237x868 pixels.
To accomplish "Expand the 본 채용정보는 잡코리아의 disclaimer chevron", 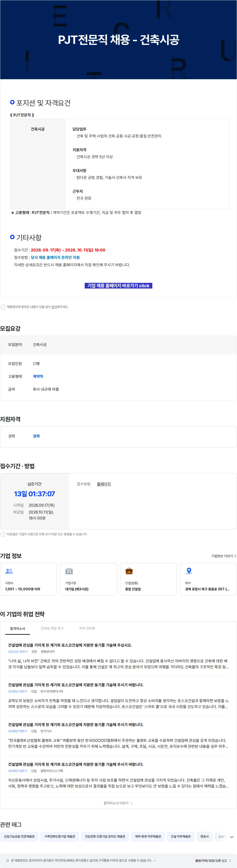I will click(x=154, y=860).
